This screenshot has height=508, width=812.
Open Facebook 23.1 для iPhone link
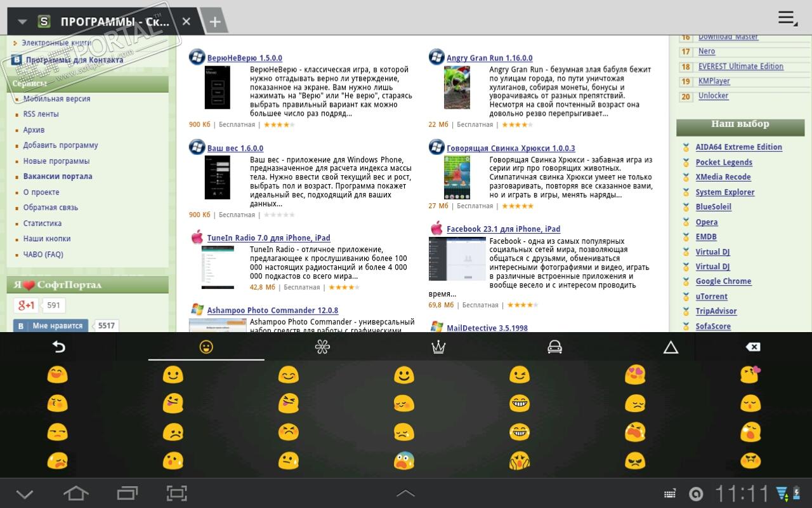pos(504,229)
